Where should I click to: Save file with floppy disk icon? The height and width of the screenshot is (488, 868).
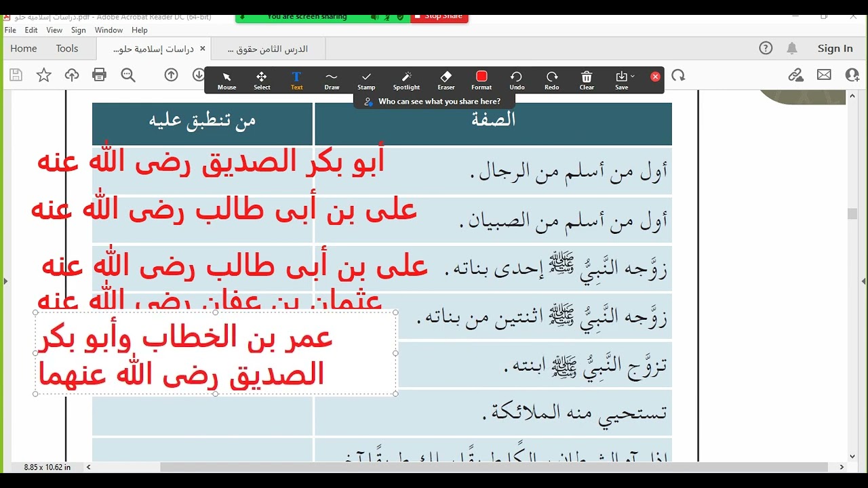[16, 75]
